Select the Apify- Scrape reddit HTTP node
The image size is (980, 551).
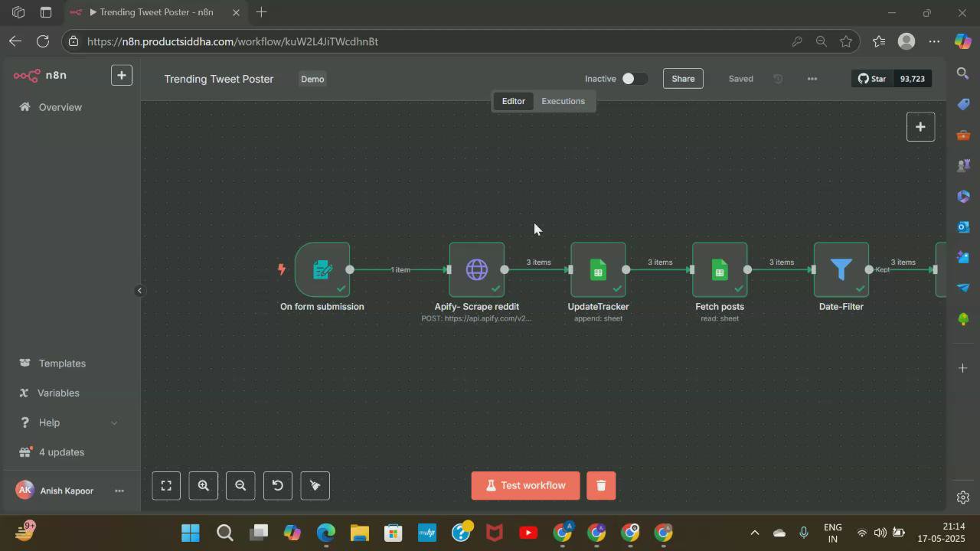[x=476, y=269]
